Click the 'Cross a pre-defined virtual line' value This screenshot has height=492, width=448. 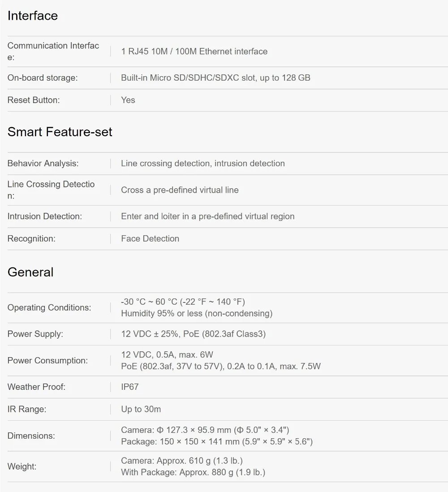pos(180,190)
